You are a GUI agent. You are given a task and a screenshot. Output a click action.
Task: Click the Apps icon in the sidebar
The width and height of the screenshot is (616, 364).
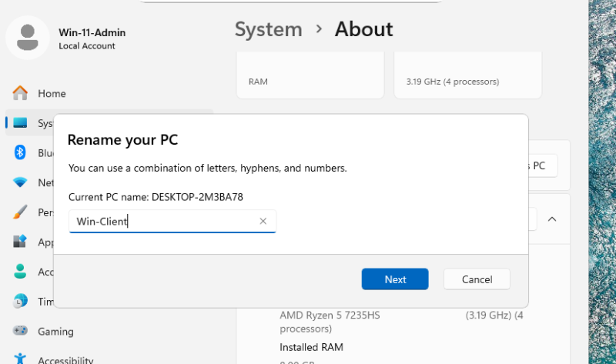(x=21, y=242)
